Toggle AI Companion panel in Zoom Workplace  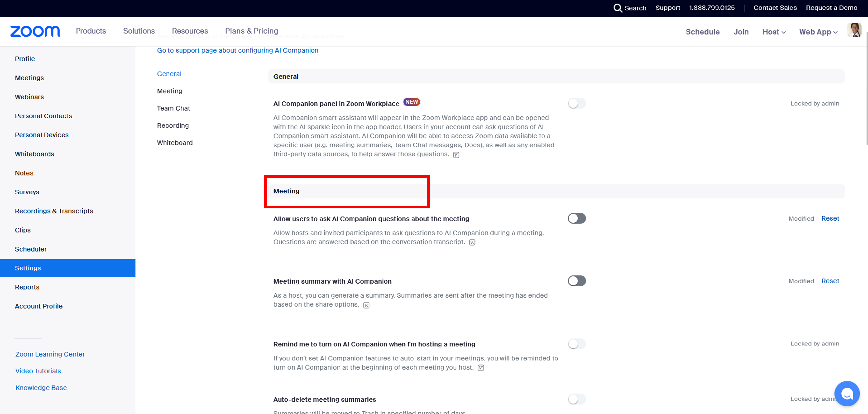(x=577, y=103)
